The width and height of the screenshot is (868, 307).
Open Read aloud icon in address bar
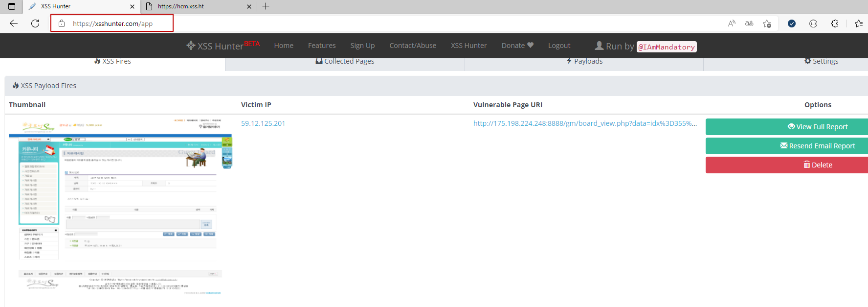click(x=732, y=24)
